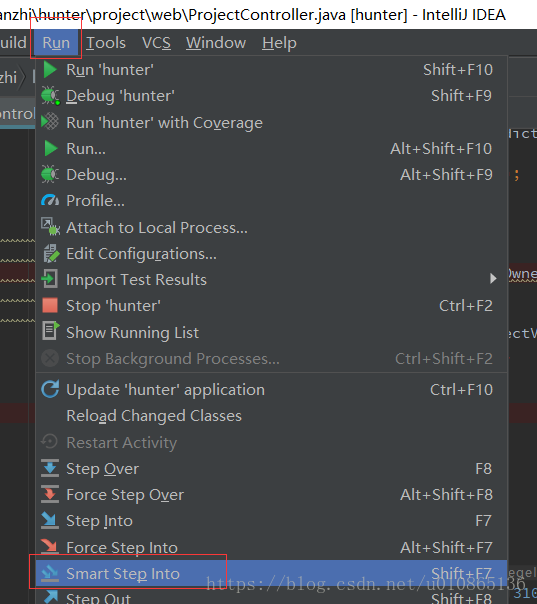This screenshot has width=537, height=604.
Task: Click the red Force Step Over icon
Action: [50, 495]
